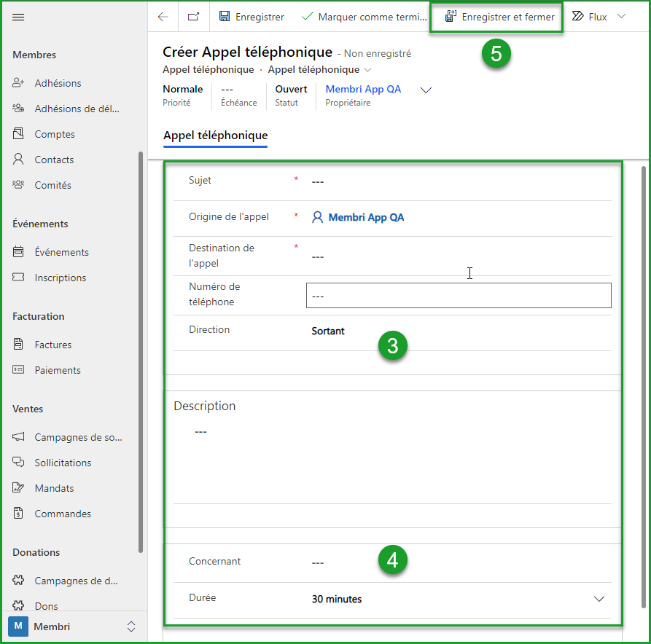Screen dimensions: 651x644
Task: Go back using the arrow icon
Action: click(163, 17)
